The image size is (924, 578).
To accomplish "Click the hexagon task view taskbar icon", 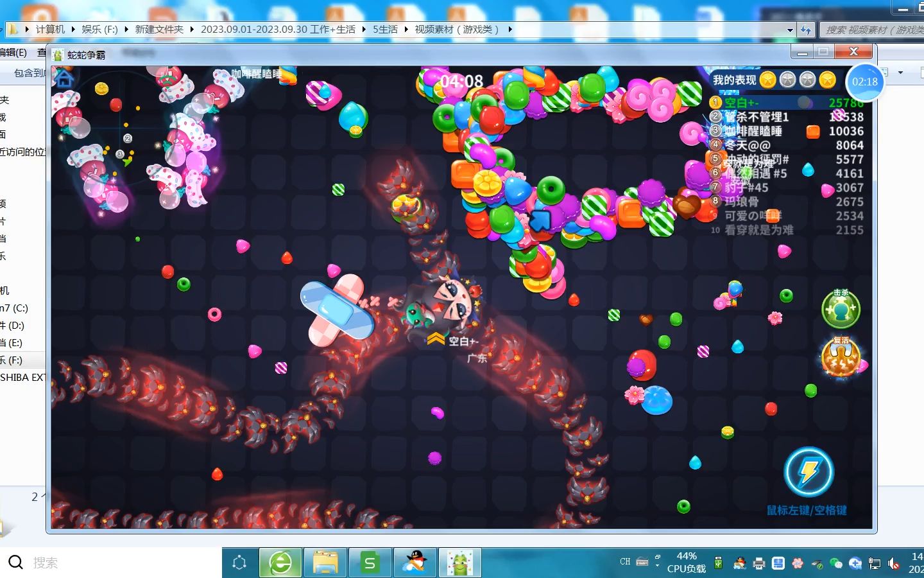I will click(239, 563).
